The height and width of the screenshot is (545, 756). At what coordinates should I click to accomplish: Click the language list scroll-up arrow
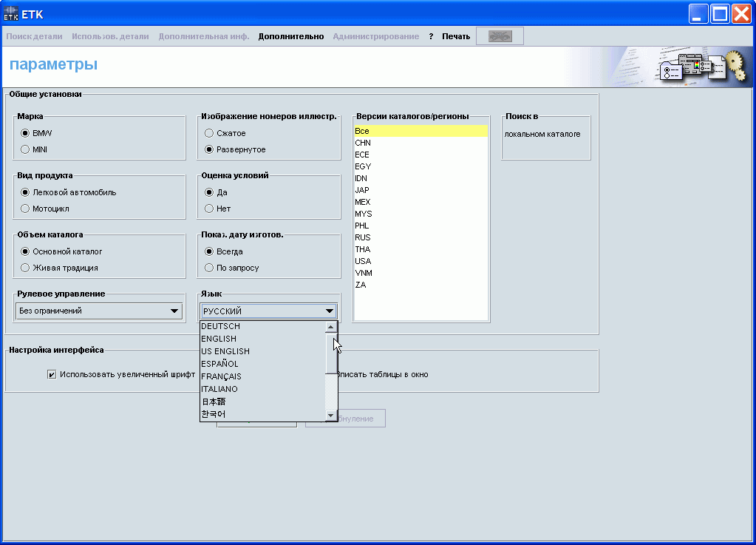[331, 327]
